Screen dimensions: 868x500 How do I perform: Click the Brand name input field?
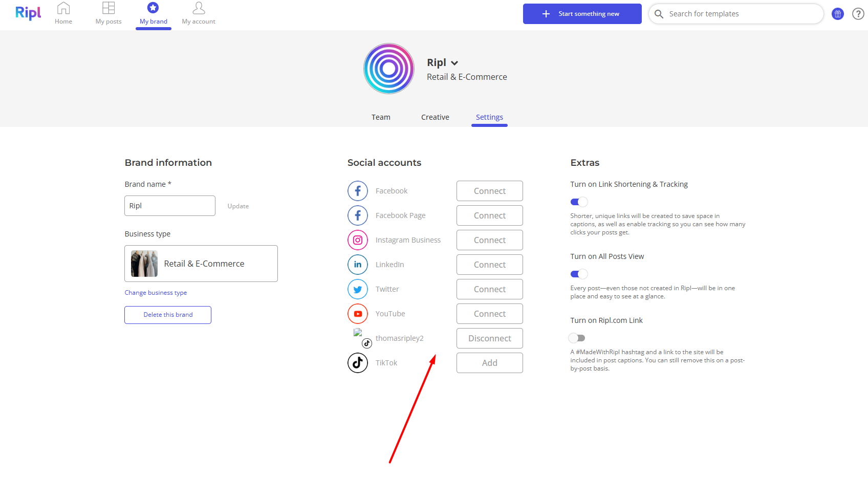click(170, 206)
